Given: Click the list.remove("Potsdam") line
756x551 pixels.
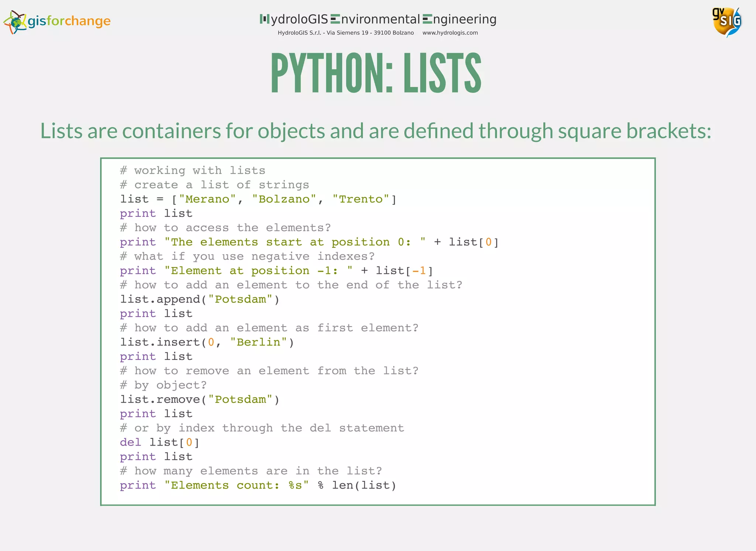Looking at the screenshot, I should tap(200, 399).
